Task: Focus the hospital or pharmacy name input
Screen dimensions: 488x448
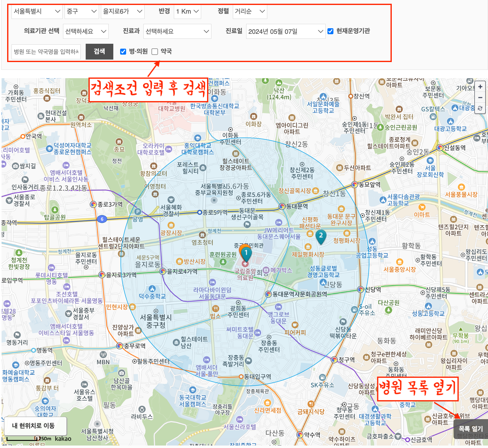Action: [x=46, y=52]
